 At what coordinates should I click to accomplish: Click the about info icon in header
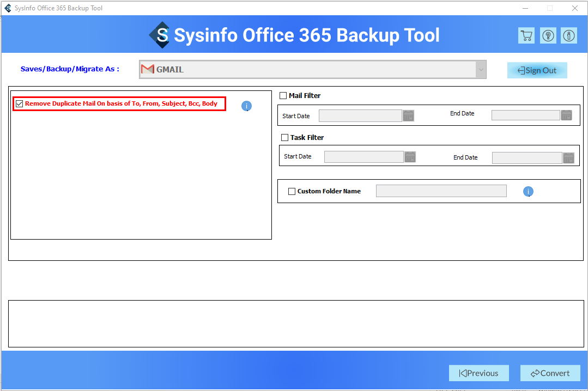(569, 36)
